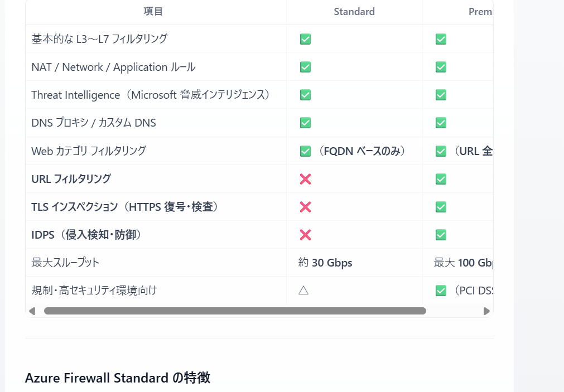
Task: Click Premium checkmark in NAT / Network row
Action: [x=441, y=67]
